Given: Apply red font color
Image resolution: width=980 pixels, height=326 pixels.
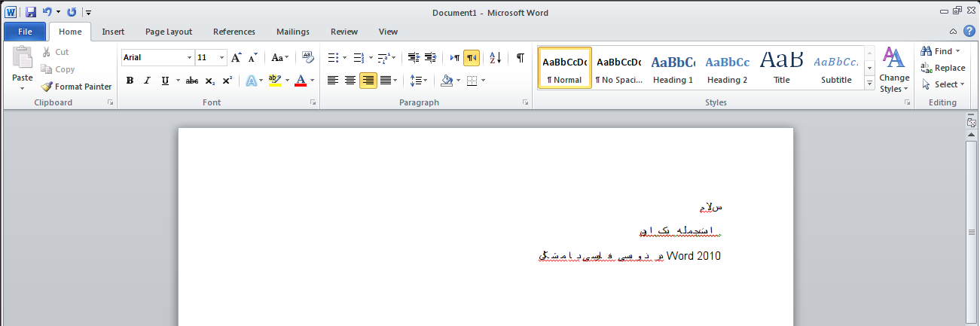Looking at the screenshot, I should [301, 81].
